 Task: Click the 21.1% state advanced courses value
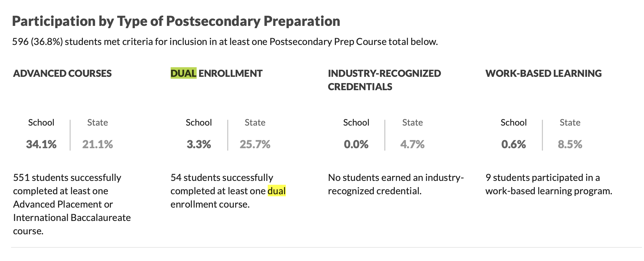pyautogui.click(x=98, y=144)
